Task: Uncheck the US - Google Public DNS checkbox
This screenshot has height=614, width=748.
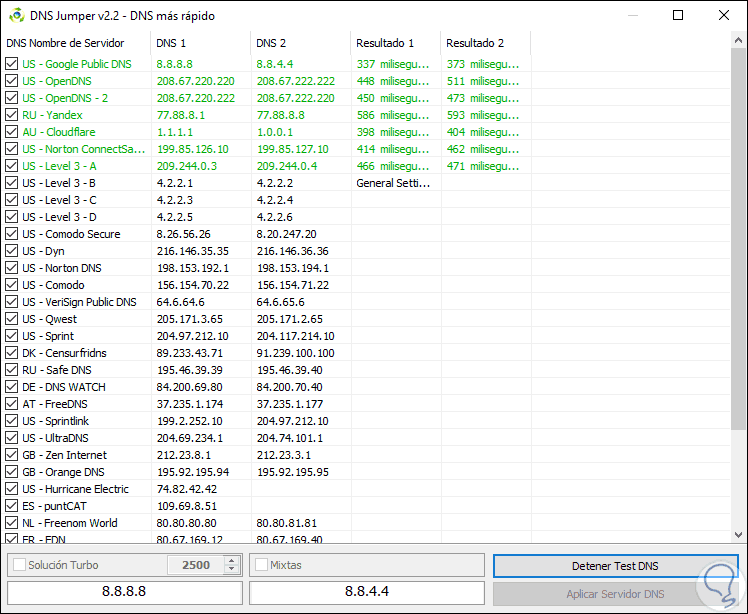Action: coord(11,64)
